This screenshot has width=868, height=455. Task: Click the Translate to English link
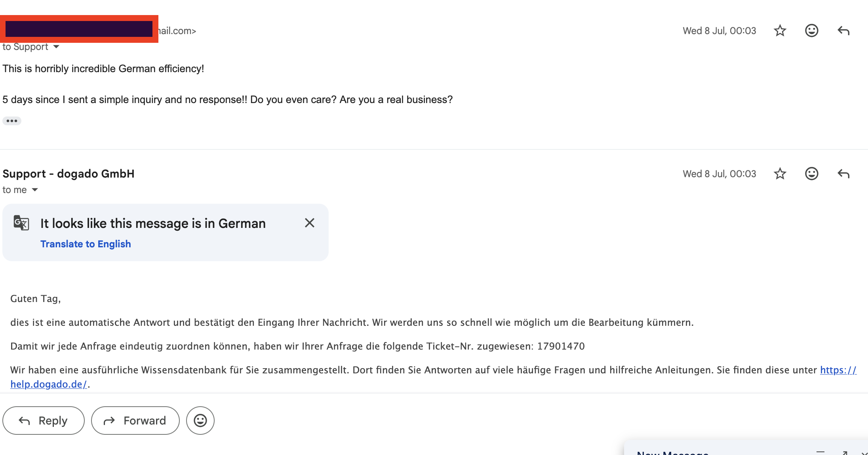tap(86, 244)
